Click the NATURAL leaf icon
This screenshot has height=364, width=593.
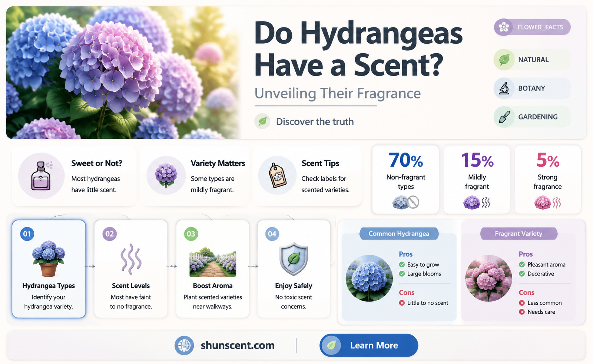click(504, 60)
